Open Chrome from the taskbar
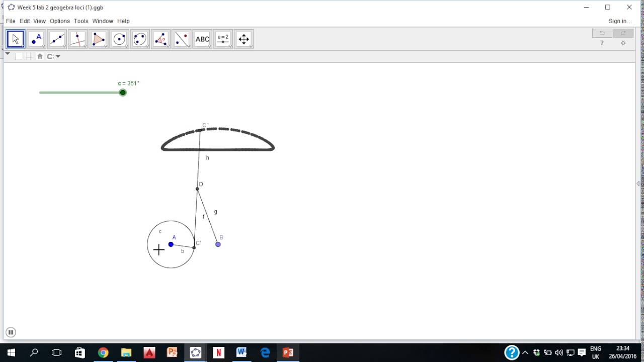This screenshot has height=362, width=644. (103, 352)
